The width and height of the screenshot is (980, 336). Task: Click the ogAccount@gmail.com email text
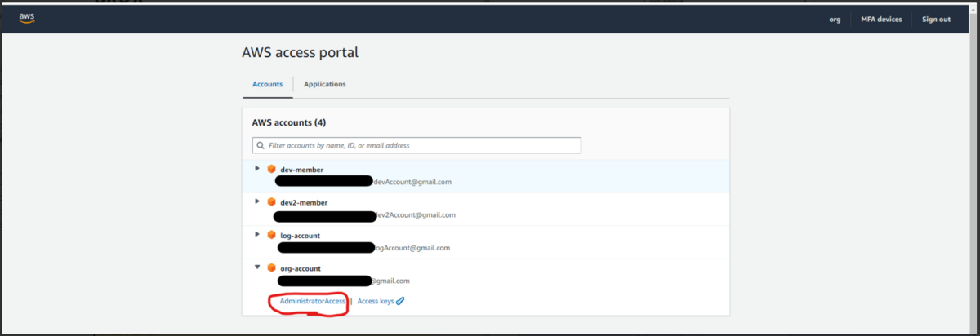412,248
